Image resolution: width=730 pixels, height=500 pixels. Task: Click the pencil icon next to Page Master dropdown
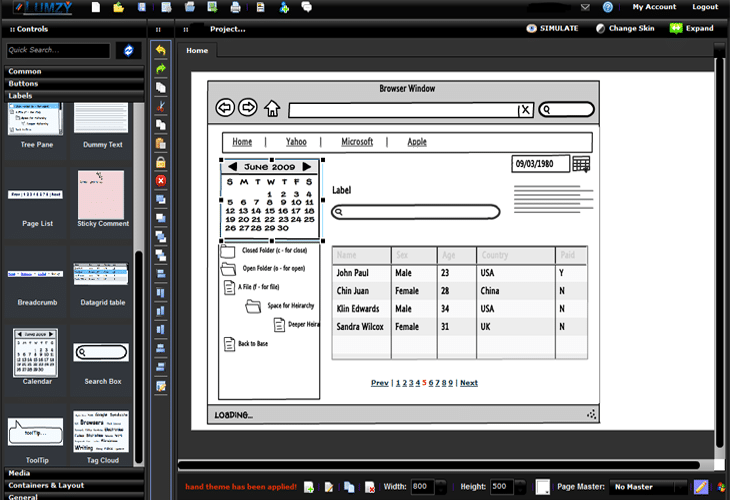coord(701,487)
